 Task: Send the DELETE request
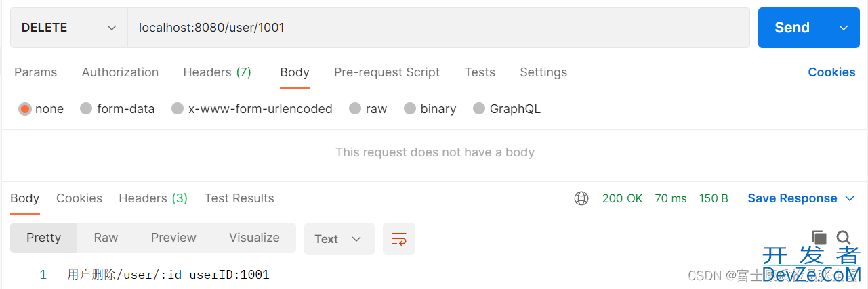pos(792,28)
